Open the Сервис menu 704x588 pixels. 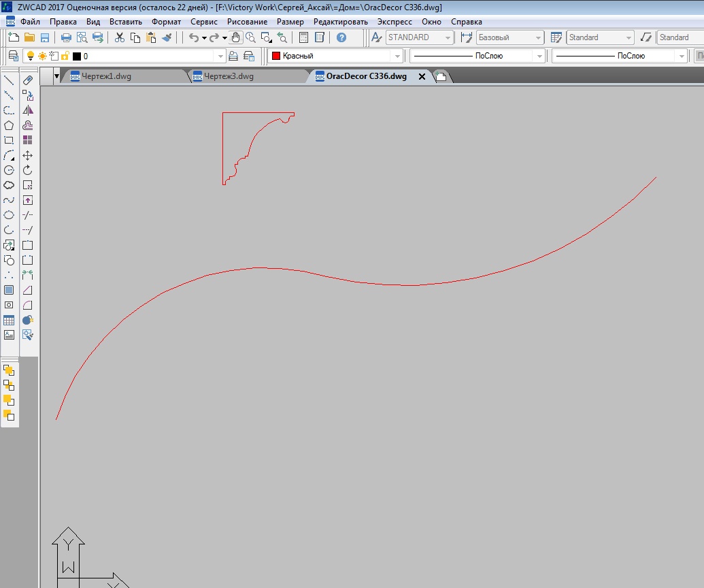204,22
